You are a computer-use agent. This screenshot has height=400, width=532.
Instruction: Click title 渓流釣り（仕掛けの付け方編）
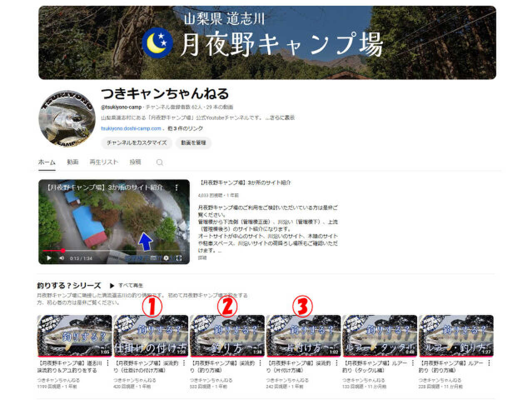tap(146, 367)
